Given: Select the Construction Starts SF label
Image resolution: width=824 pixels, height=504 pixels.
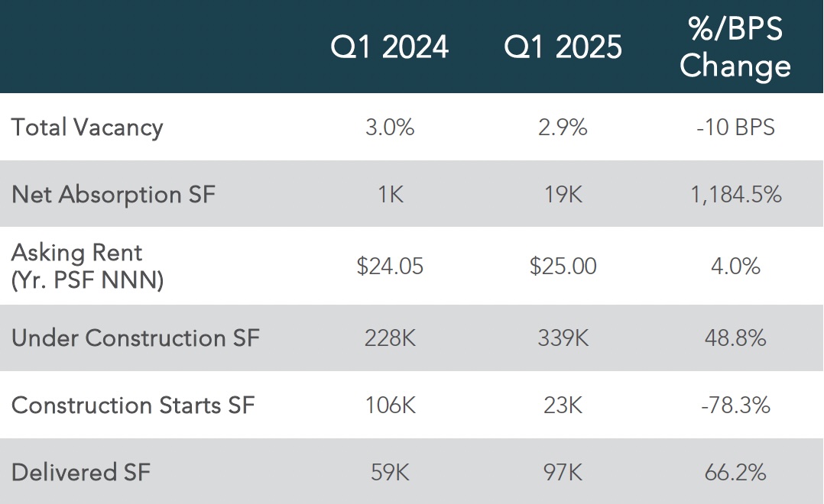Looking at the screenshot, I should coord(133,405).
